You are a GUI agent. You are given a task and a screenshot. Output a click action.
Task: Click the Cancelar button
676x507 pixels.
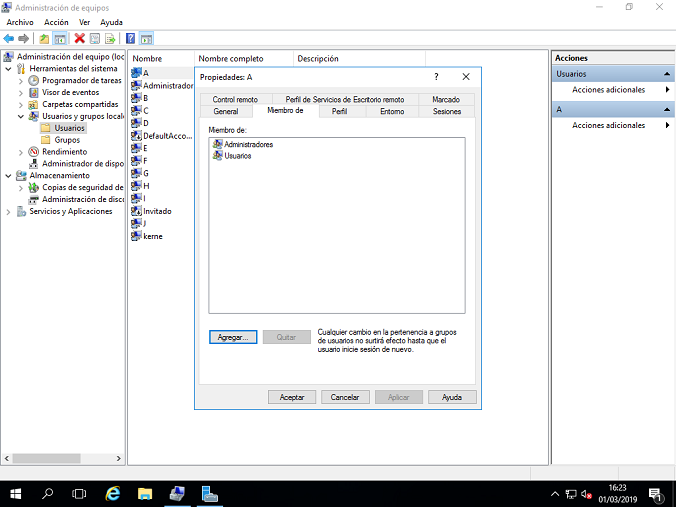click(x=345, y=397)
